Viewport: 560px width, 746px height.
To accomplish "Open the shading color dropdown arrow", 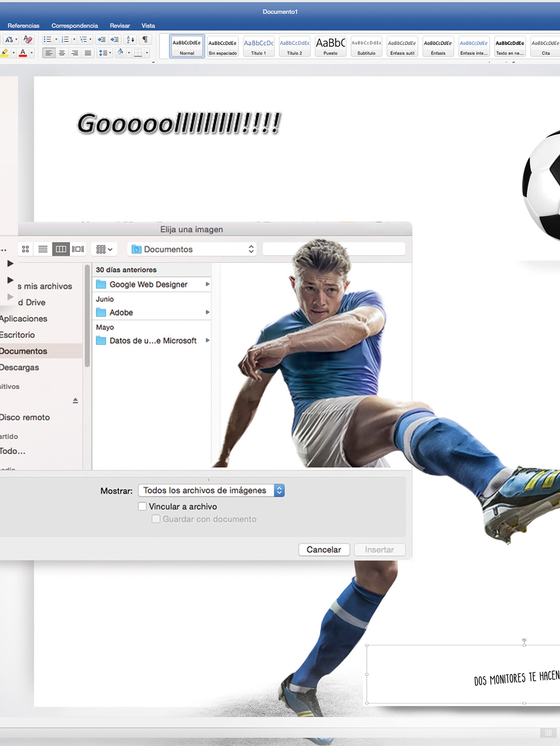I will point(129,53).
